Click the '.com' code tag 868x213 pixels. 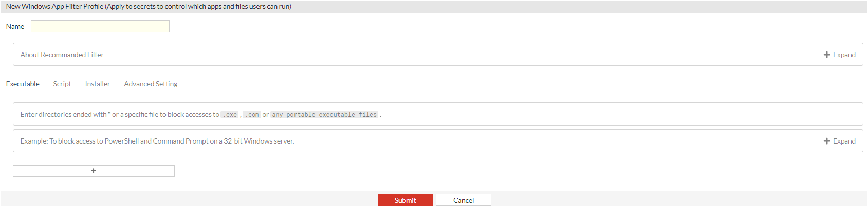(x=252, y=115)
